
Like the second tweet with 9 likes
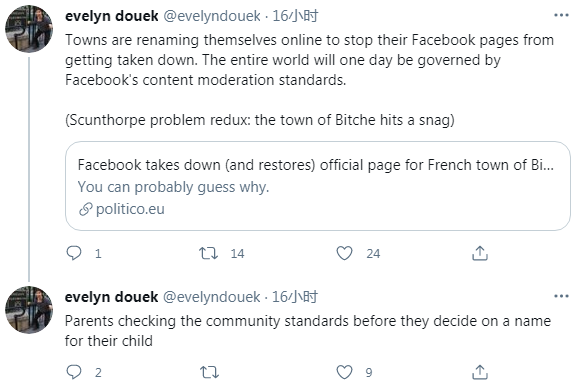[x=344, y=372]
